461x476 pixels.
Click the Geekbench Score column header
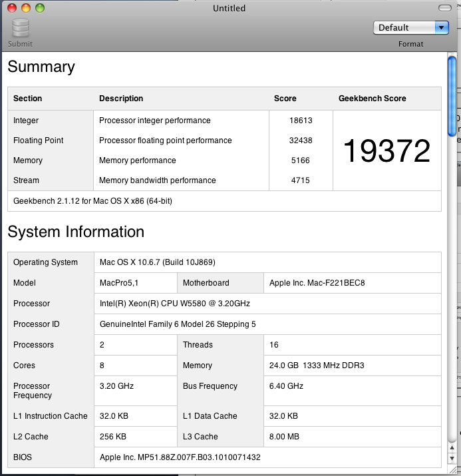click(x=372, y=99)
